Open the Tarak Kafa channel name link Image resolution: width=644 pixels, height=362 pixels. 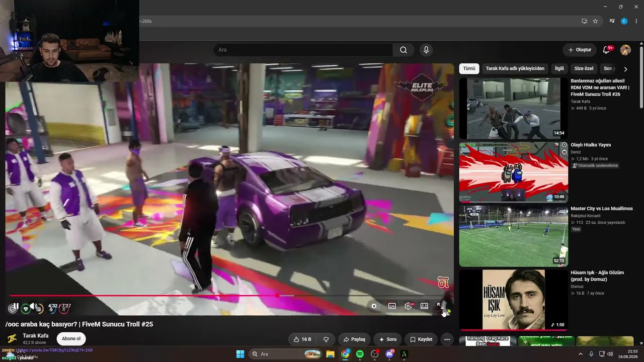36,335
